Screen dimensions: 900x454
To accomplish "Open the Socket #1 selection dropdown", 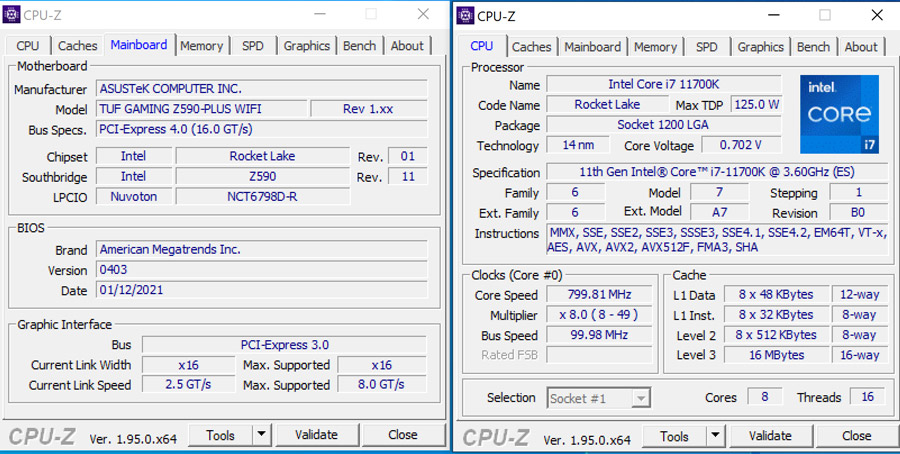I will (x=599, y=398).
